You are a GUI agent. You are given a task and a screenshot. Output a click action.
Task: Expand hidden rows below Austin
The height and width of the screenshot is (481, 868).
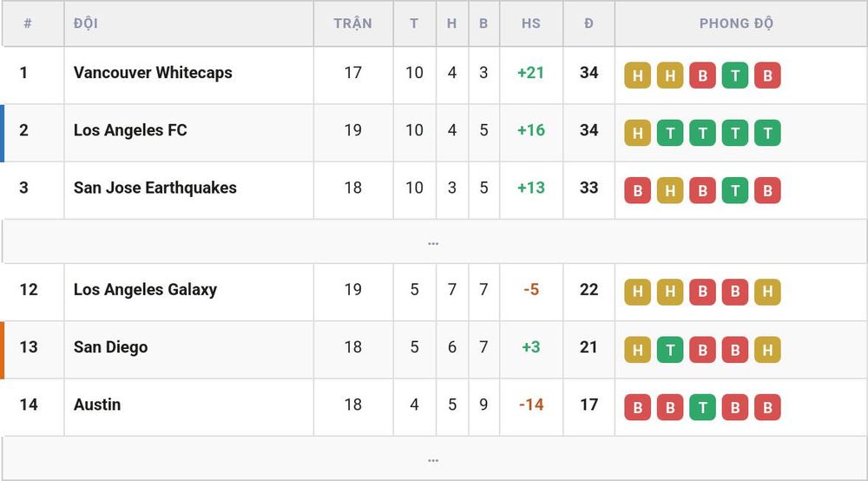tap(433, 458)
